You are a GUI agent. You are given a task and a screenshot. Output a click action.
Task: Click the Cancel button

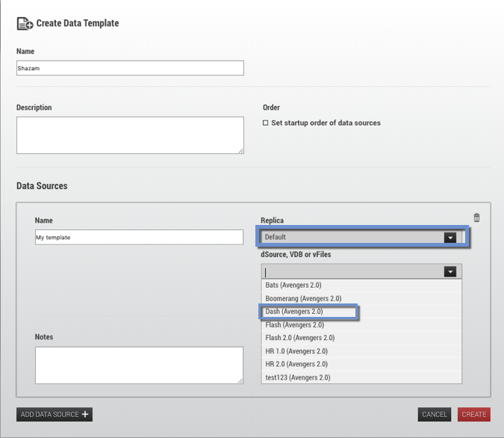(x=435, y=414)
